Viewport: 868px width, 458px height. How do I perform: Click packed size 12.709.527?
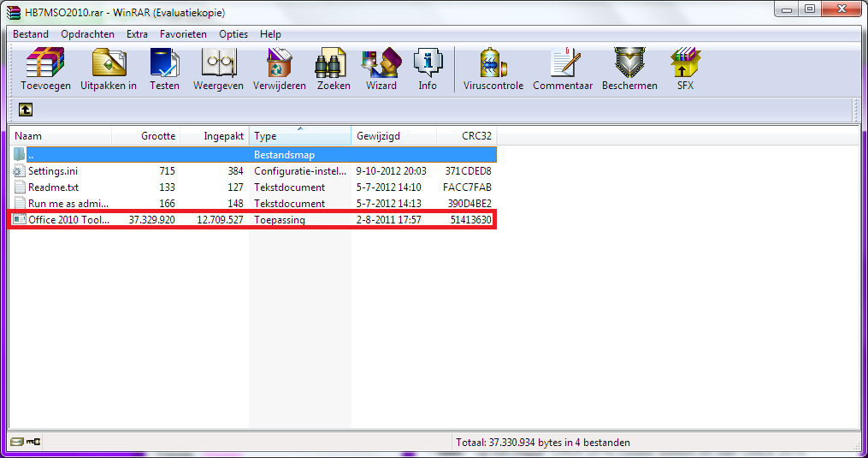coord(220,219)
